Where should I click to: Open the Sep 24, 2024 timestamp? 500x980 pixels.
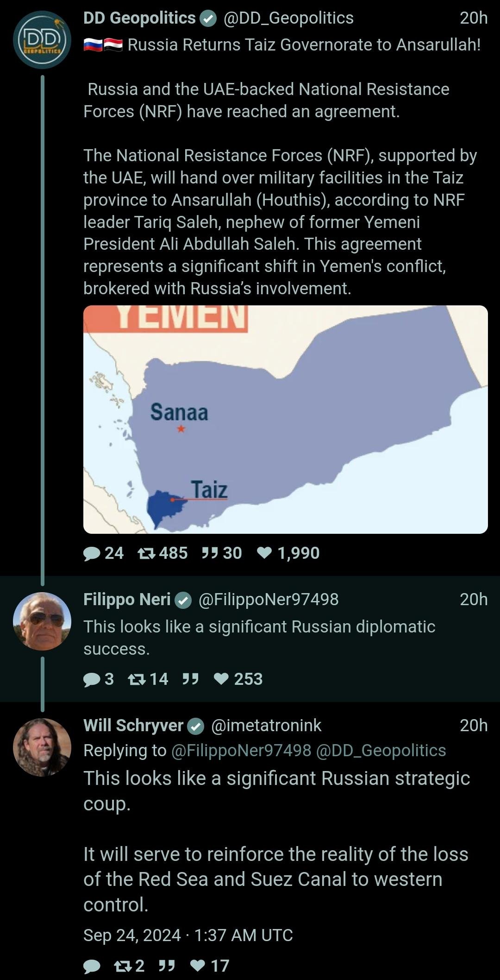point(188,935)
